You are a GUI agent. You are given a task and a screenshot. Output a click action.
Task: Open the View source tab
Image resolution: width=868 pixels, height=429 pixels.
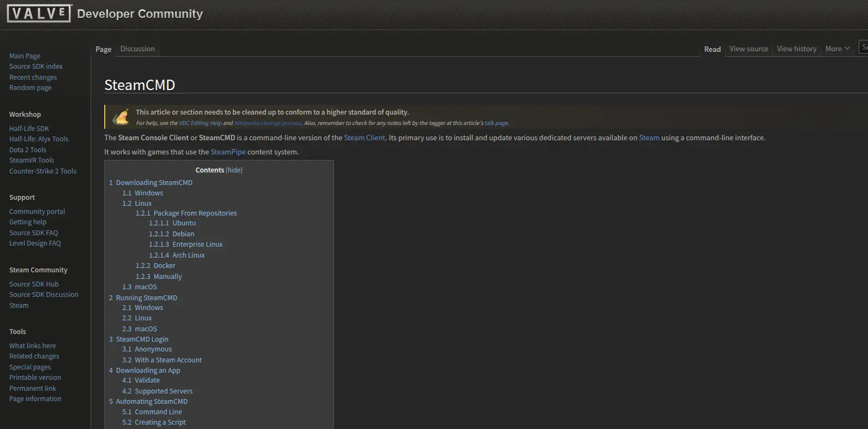(749, 49)
